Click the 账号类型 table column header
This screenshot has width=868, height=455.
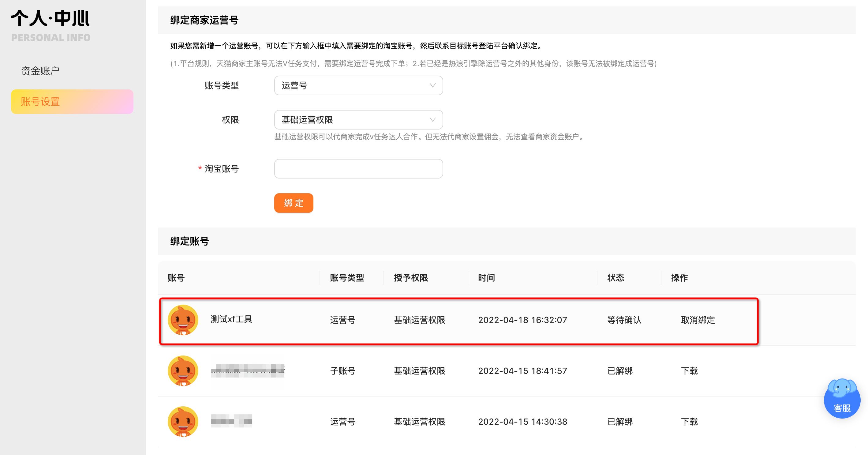[x=347, y=278]
